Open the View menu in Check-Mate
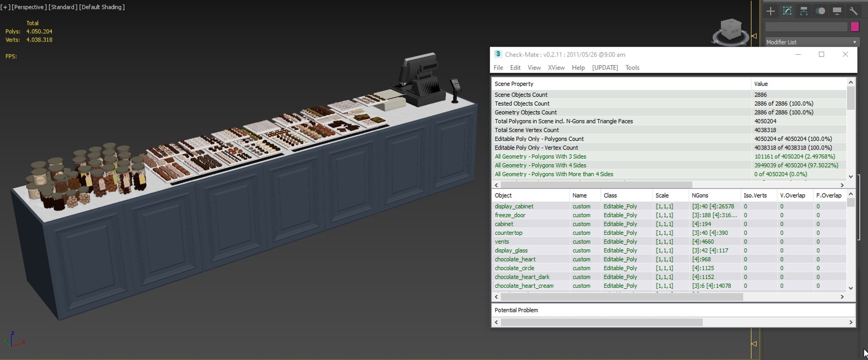 [x=534, y=67]
